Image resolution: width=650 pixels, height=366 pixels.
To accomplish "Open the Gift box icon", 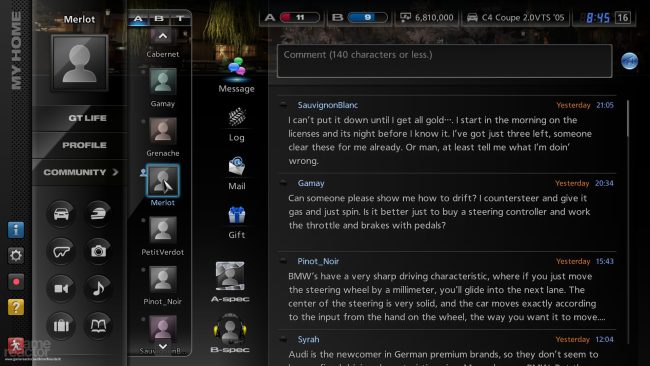I will [x=237, y=215].
